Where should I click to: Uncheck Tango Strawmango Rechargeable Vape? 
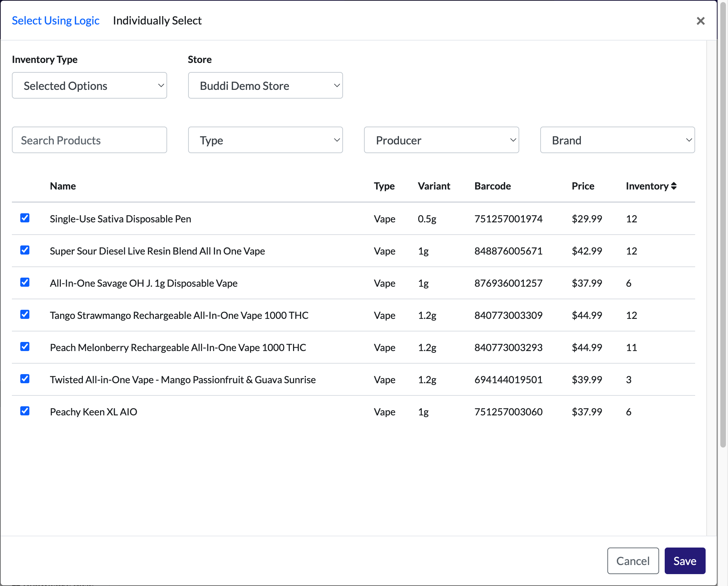click(25, 314)
